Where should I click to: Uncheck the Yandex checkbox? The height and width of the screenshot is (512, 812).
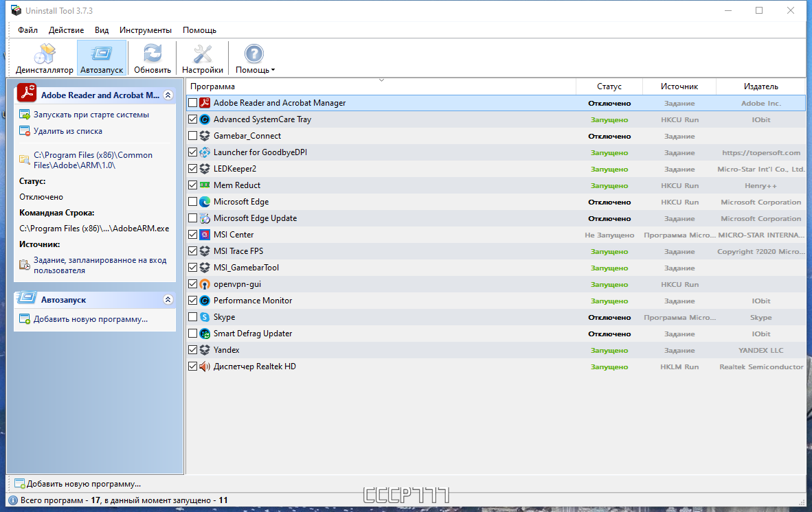click(x=192, y=350)
